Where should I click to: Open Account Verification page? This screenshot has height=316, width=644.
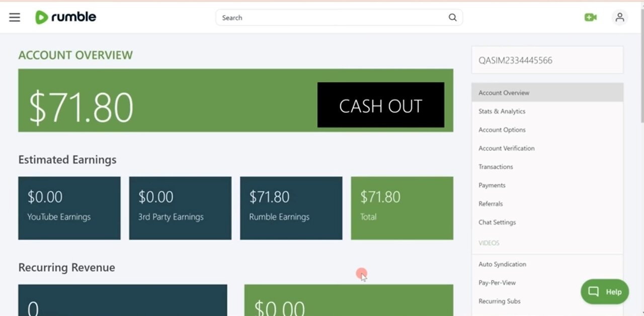point(547,149)
